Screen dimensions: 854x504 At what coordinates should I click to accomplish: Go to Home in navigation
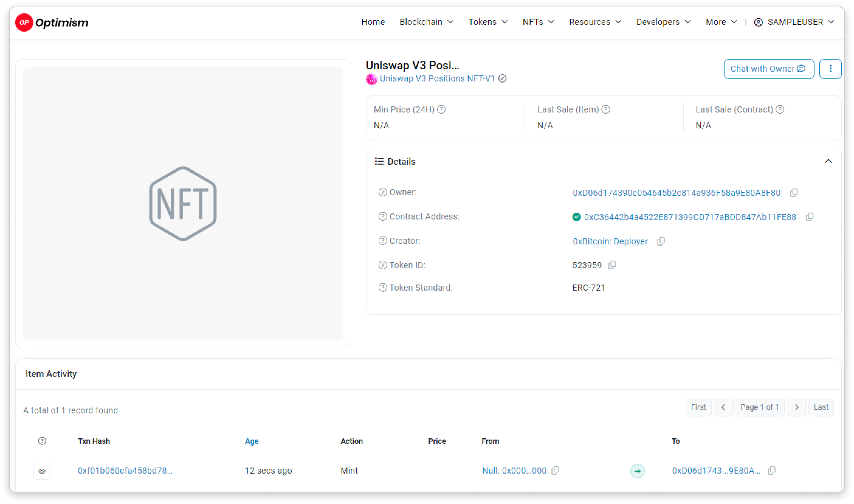coord(373,22)
